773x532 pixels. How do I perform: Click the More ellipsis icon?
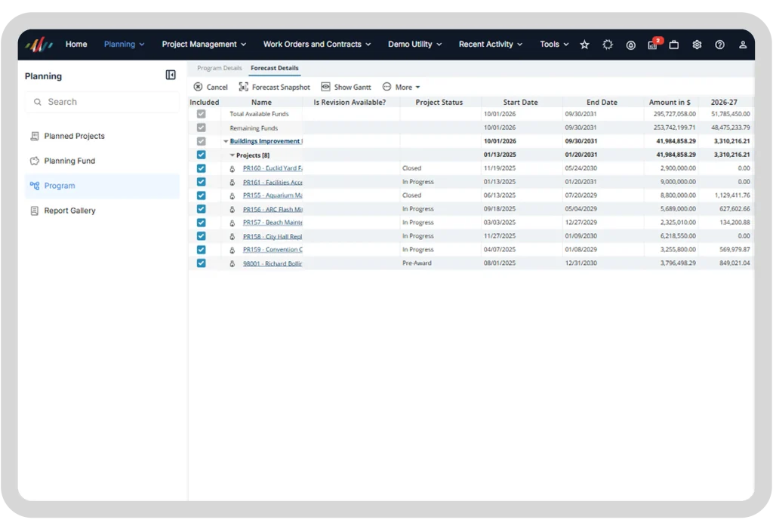387,87
